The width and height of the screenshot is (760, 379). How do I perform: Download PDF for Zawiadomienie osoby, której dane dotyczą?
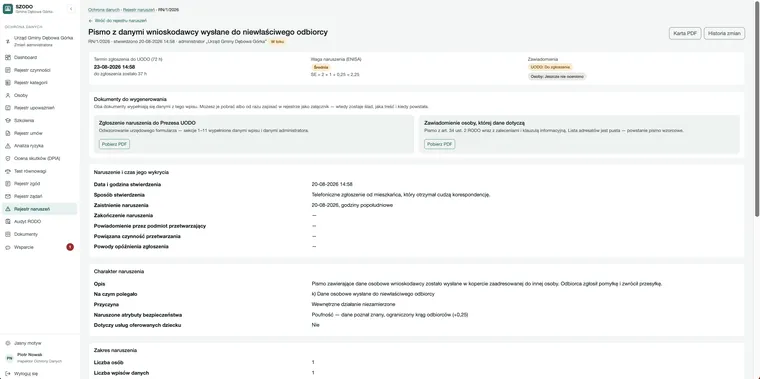440,144
